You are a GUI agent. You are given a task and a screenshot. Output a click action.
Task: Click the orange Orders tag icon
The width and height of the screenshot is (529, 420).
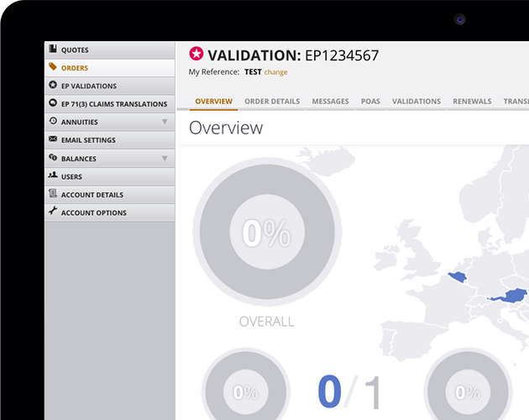tap(54, 67)
